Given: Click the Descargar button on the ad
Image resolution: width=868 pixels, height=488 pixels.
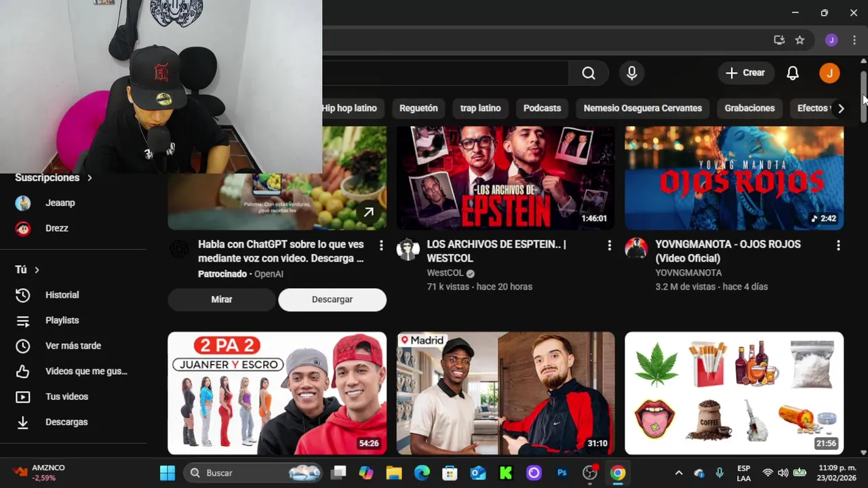Looking at the screenshot, I should [x=332, y=300].
